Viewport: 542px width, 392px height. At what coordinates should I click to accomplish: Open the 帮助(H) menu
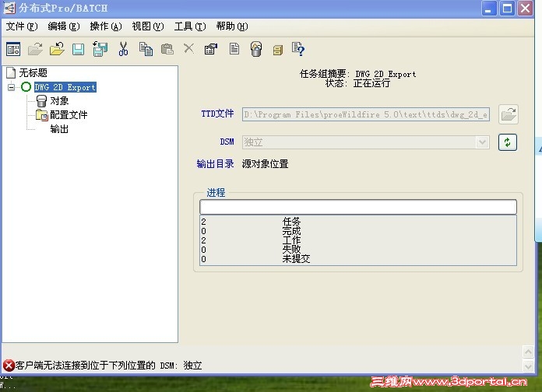pos(232,26)
